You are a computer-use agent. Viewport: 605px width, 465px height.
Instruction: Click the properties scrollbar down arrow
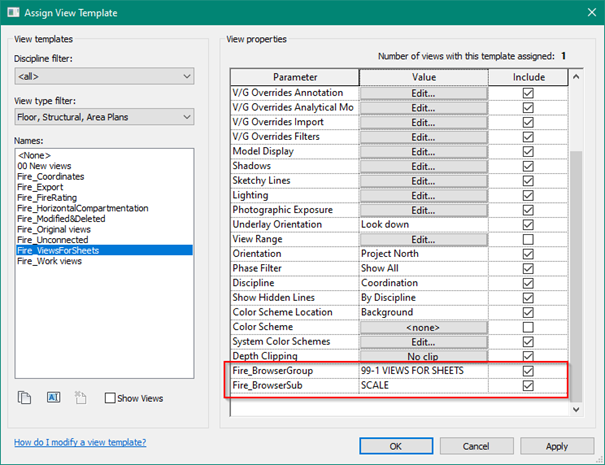(x=576, y=409)
